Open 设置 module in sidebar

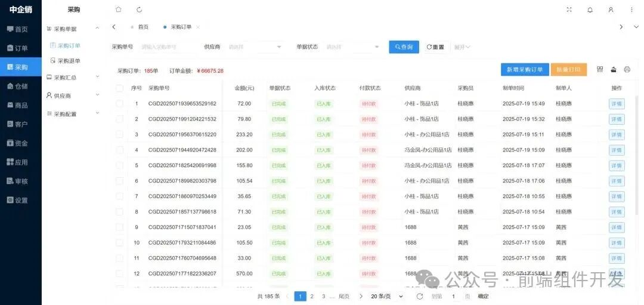(20, 200)
